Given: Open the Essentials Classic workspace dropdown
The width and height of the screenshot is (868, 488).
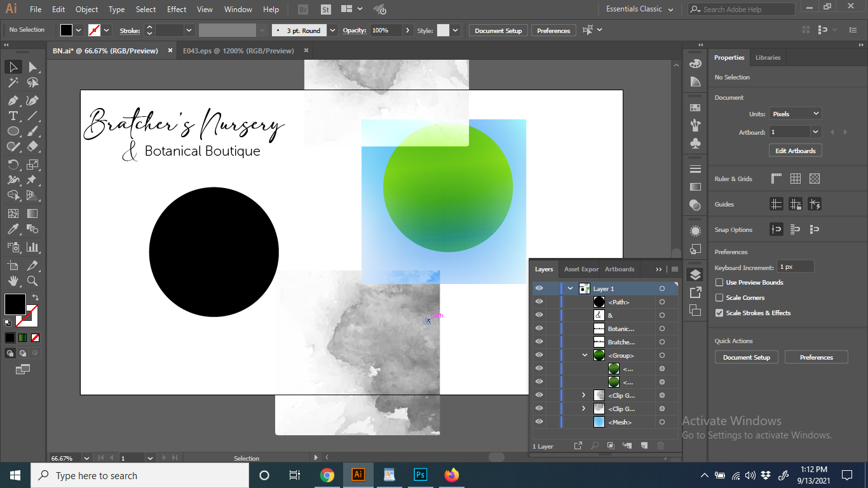Looking at the screenshot, I should click(x=639, y=9).
